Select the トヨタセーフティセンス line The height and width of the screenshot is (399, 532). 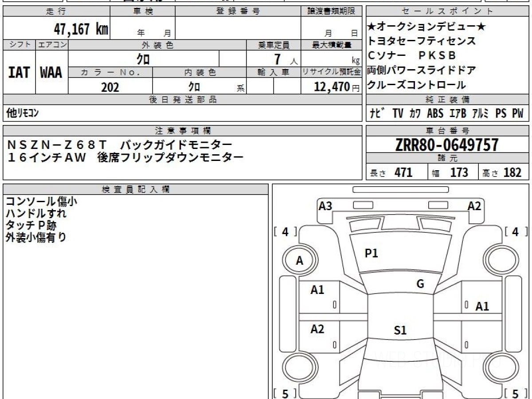tap(422, 41)
